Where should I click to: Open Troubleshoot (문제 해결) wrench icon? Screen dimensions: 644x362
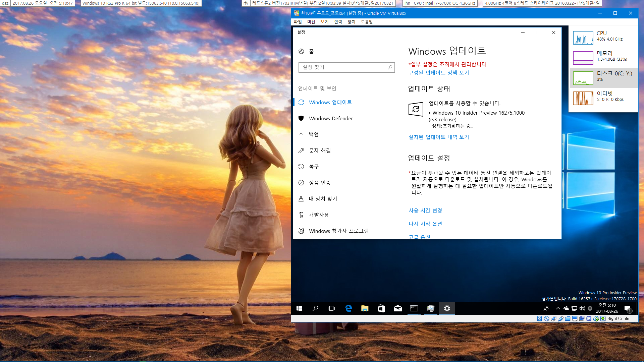point(301,150)
